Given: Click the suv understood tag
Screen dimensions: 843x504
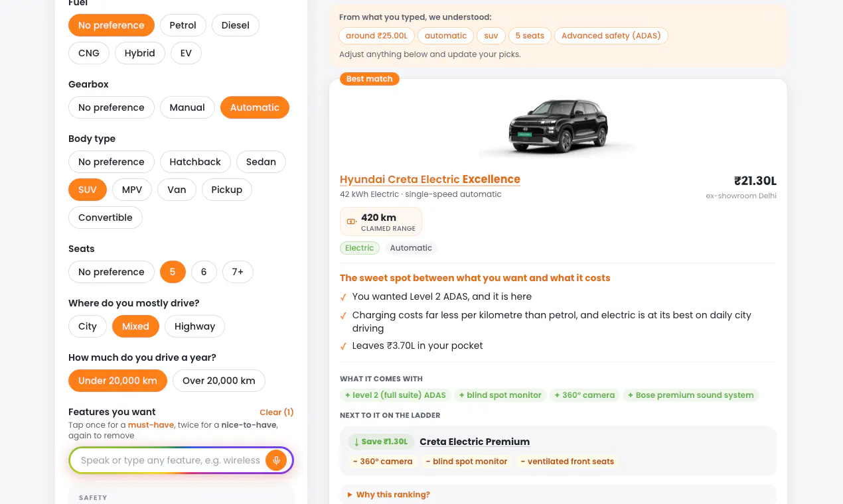Looking at the screenshot, I should (491, 36).
